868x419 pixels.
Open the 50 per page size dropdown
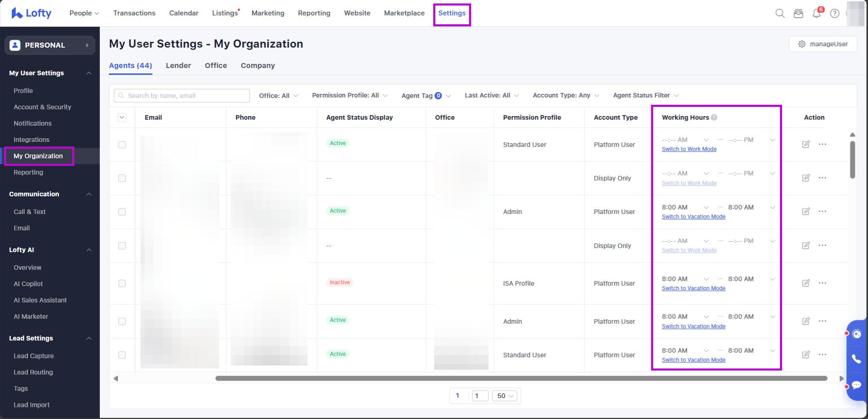point(505,396)
